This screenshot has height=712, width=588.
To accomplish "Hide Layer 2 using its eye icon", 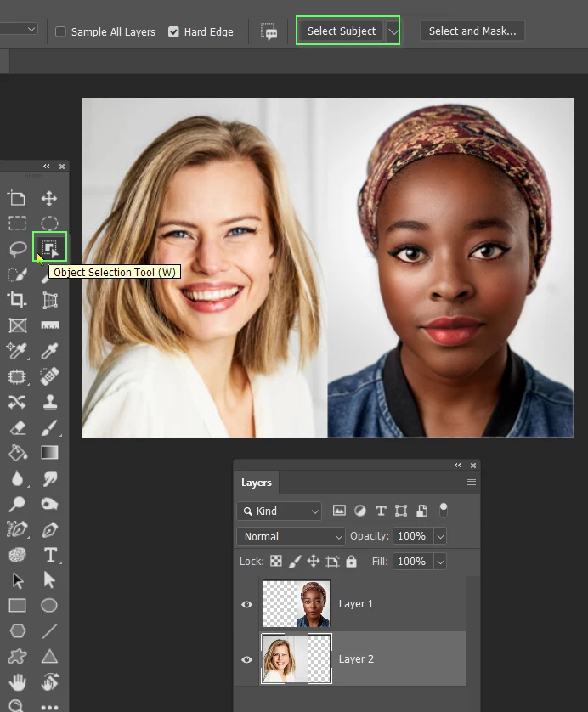I will pos(246,659).
